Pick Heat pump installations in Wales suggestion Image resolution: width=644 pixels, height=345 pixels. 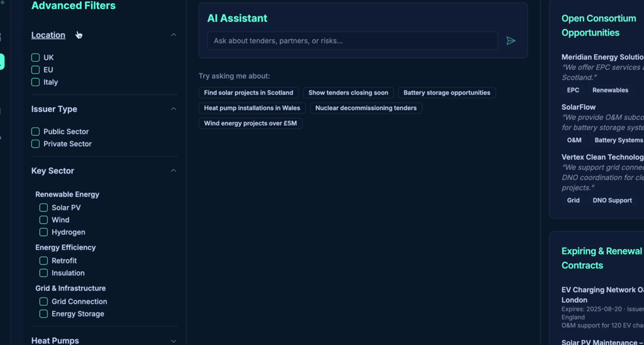click(x=252, y=108)
